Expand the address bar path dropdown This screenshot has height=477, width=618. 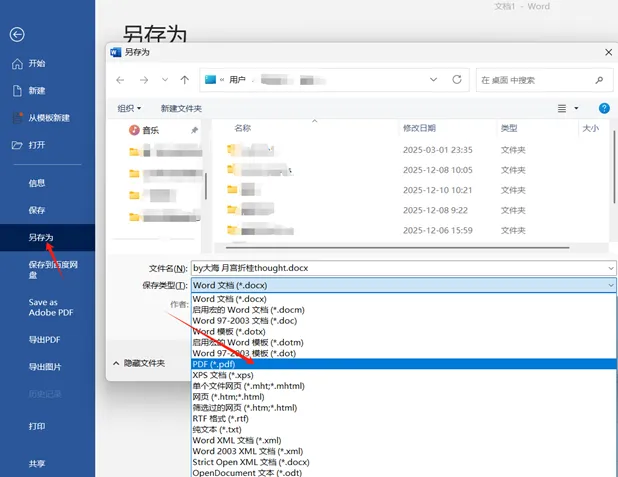[434, 80]
